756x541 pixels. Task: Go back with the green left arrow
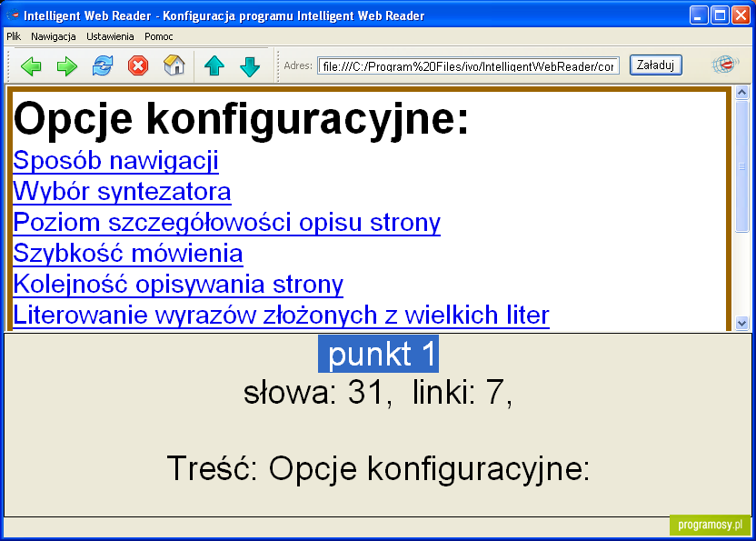pos(31,66)
